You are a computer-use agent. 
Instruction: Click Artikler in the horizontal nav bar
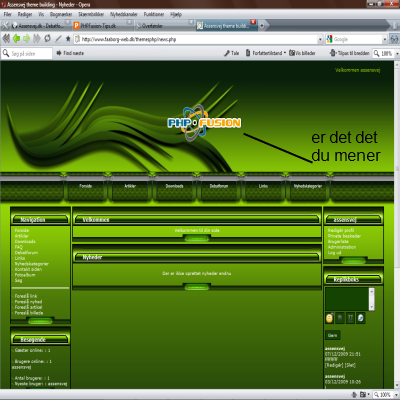(x=130, y=186)
